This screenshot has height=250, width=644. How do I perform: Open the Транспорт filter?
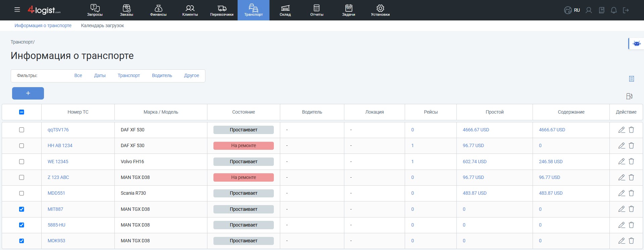129,75
